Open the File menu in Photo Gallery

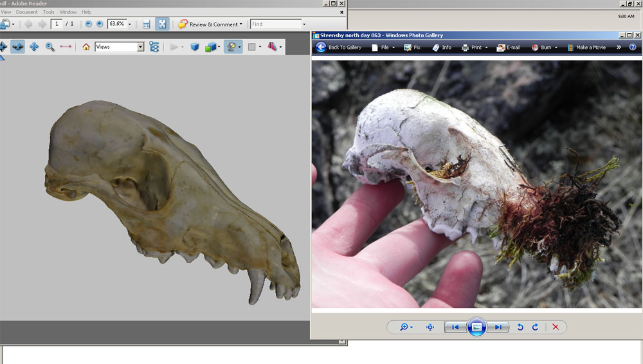click(383, 48)
